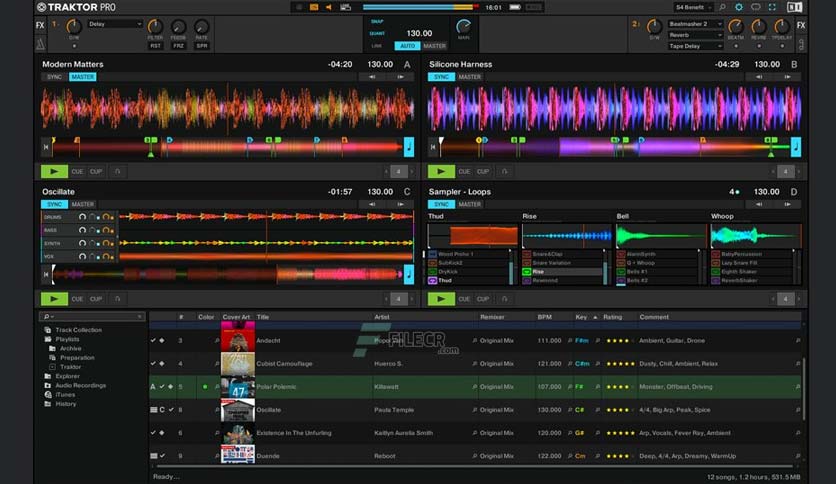Click magnifier icon beside Original Mix in Andacht row
836x484 pixels.
click(x=475, y=341)
